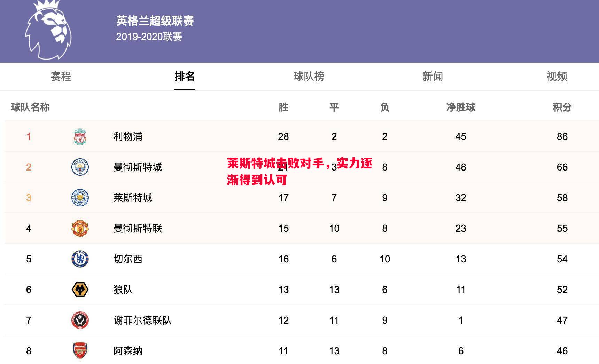Click 切尔西 wins value 16

pos(283,259)
